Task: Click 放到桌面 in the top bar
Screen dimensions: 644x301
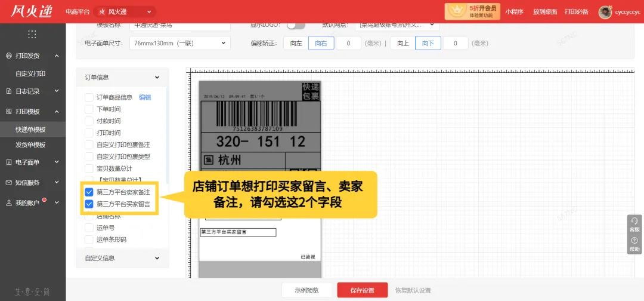Action: [x=545, y=12]
